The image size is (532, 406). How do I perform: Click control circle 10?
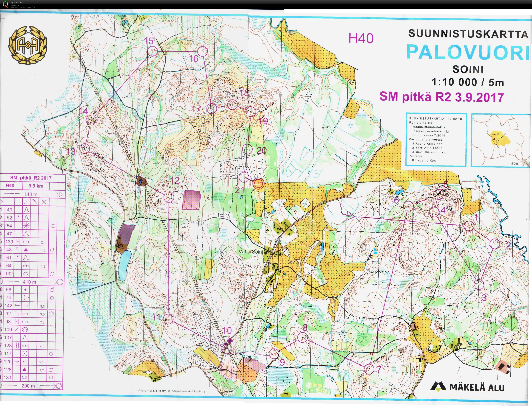click(227, 348)
